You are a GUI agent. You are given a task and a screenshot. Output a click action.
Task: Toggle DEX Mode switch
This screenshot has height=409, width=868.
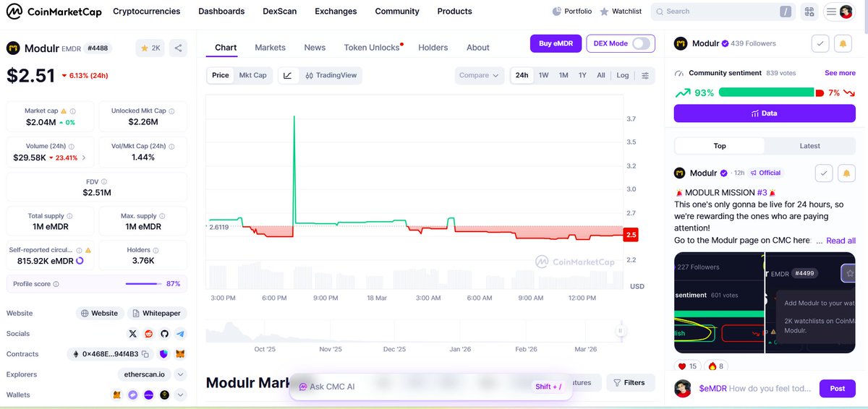pos(641,43)
